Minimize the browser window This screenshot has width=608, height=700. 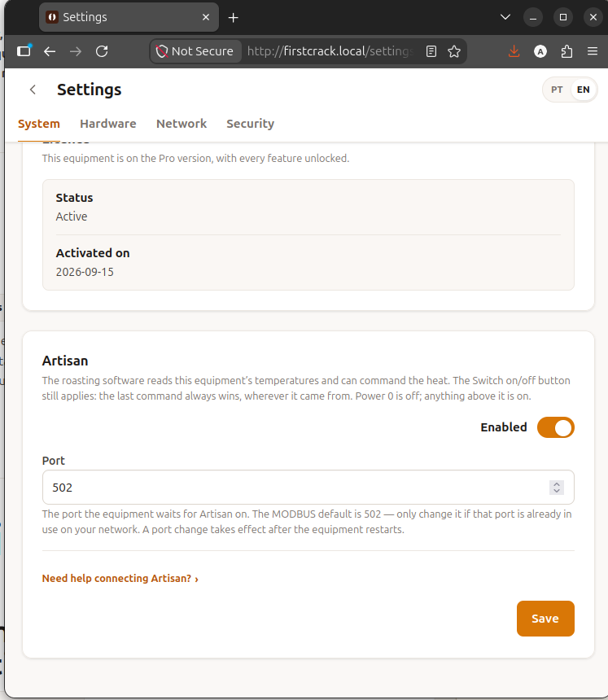pos(533,17)
